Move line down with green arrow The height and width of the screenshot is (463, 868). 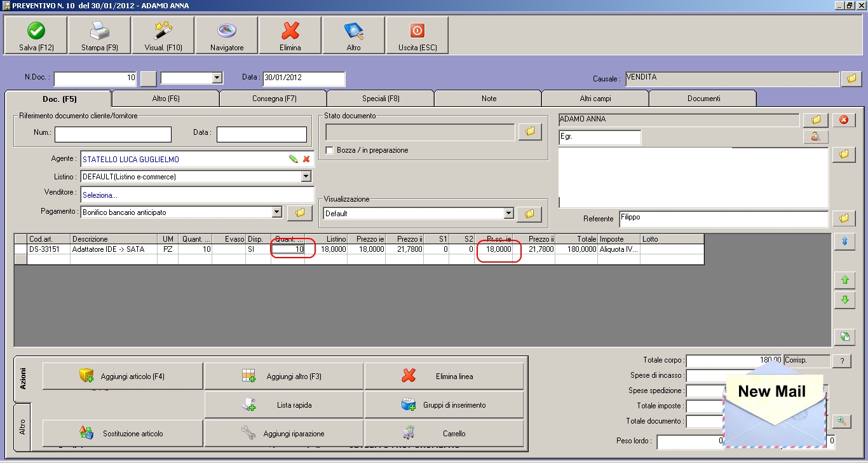point(844,300)
